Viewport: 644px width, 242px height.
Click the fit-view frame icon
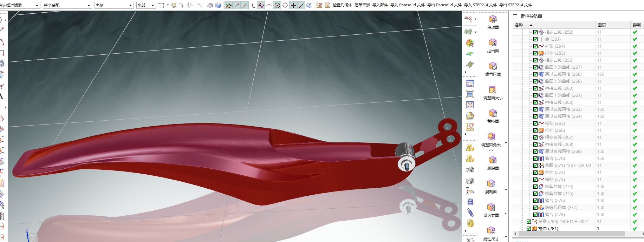470,94
